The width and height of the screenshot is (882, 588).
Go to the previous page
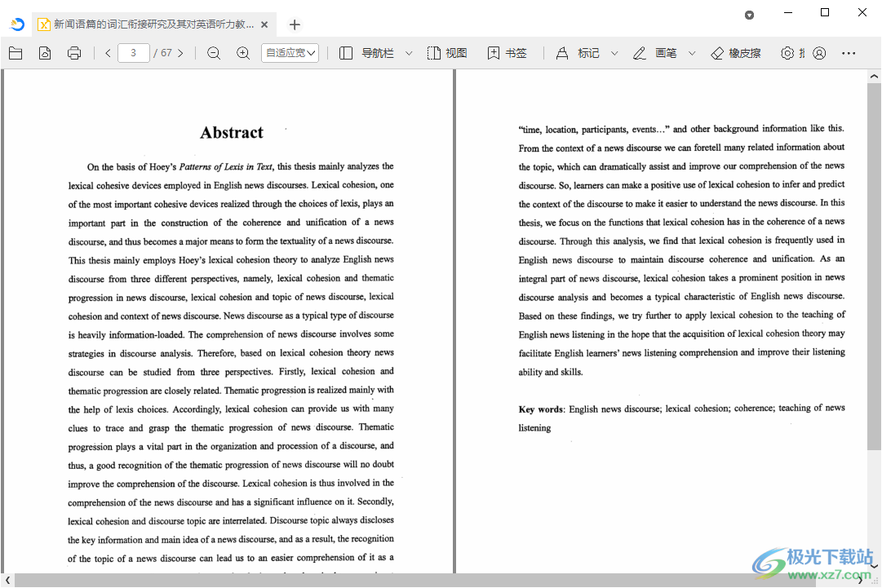[108, 53]
